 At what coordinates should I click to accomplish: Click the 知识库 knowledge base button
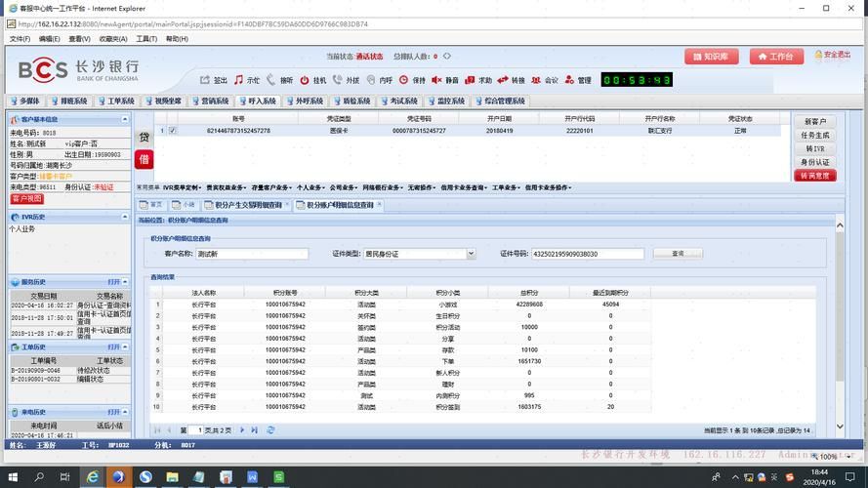tap(712, 57)
